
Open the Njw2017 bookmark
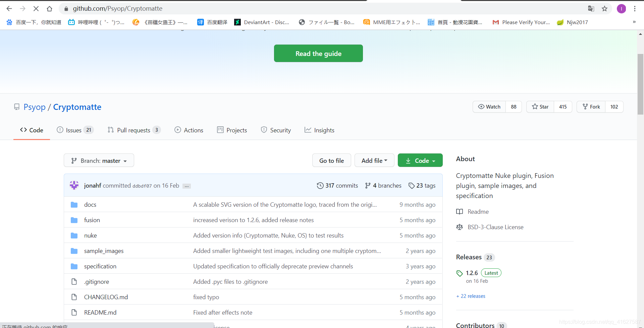pos(572,22)
